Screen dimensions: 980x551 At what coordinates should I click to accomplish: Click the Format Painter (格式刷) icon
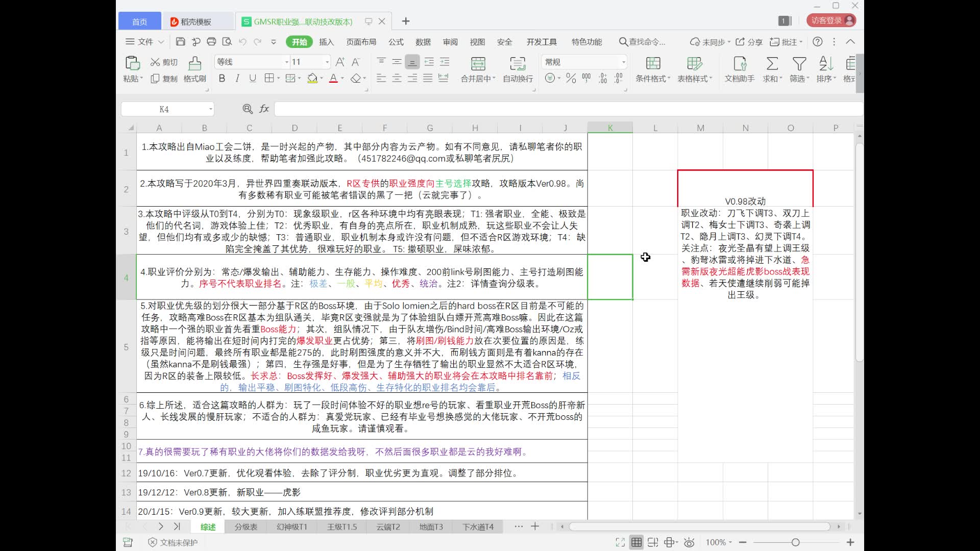[194, 63]
